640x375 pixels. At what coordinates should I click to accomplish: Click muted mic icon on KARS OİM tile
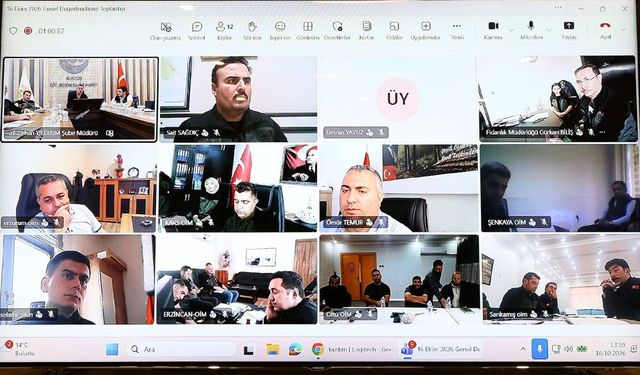click(210, 222)
